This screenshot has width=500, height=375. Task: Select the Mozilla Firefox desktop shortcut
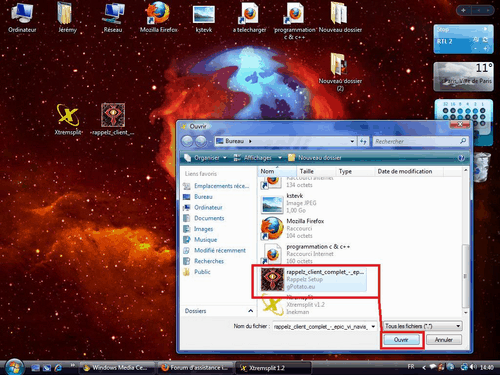pyautogui.click(x=158, y=17)
